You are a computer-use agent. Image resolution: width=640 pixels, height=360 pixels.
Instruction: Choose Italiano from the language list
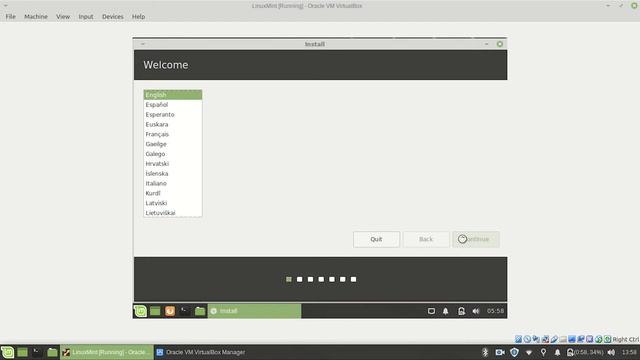(173, 183)
